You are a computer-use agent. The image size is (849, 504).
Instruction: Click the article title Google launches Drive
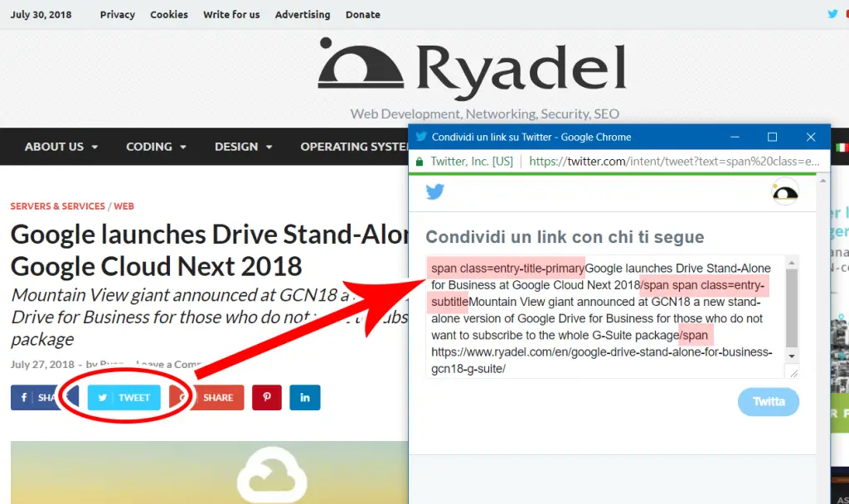210,250
